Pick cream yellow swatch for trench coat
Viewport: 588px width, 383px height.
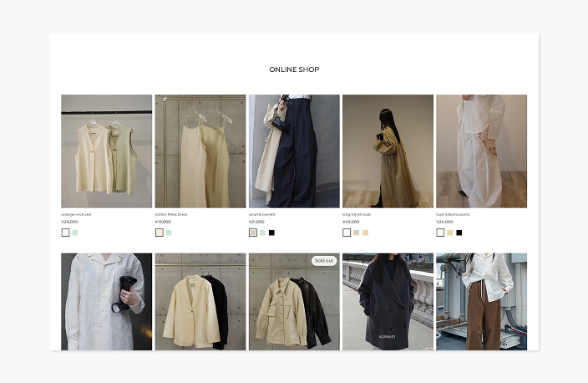365,232
